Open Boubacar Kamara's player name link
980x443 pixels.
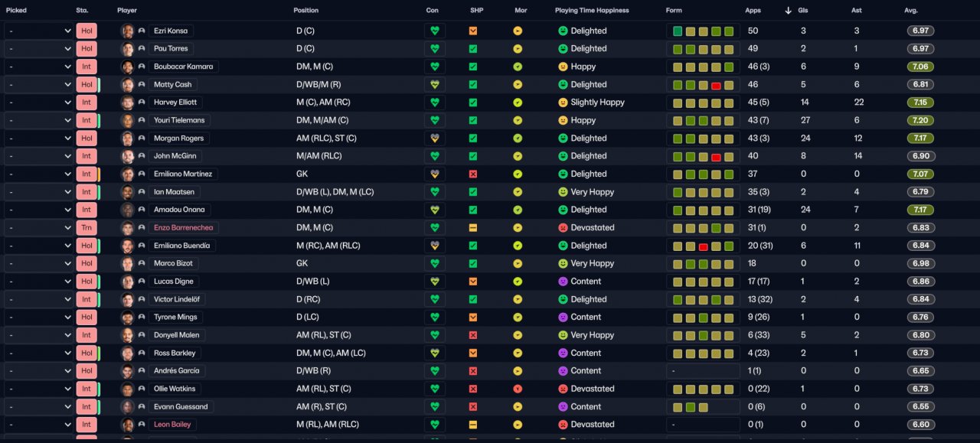(x=183, y=67)
